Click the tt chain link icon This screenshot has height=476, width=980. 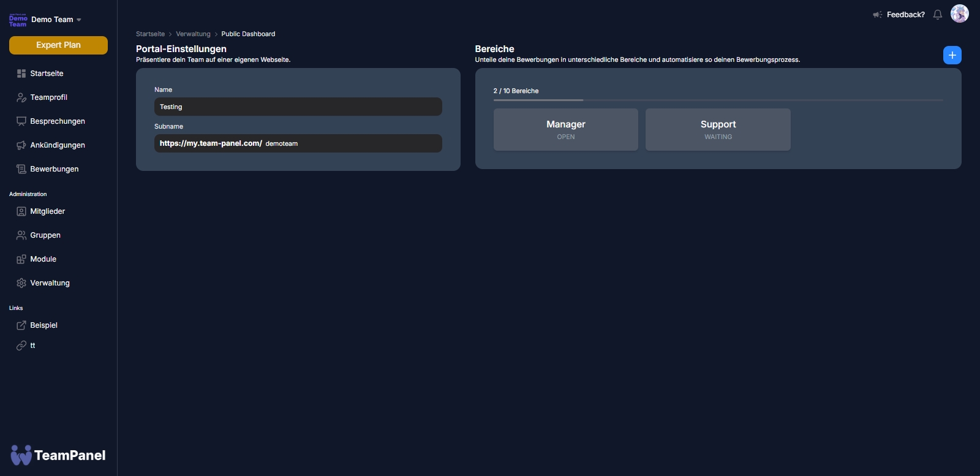pyautogui.click(x=21, y=346)
